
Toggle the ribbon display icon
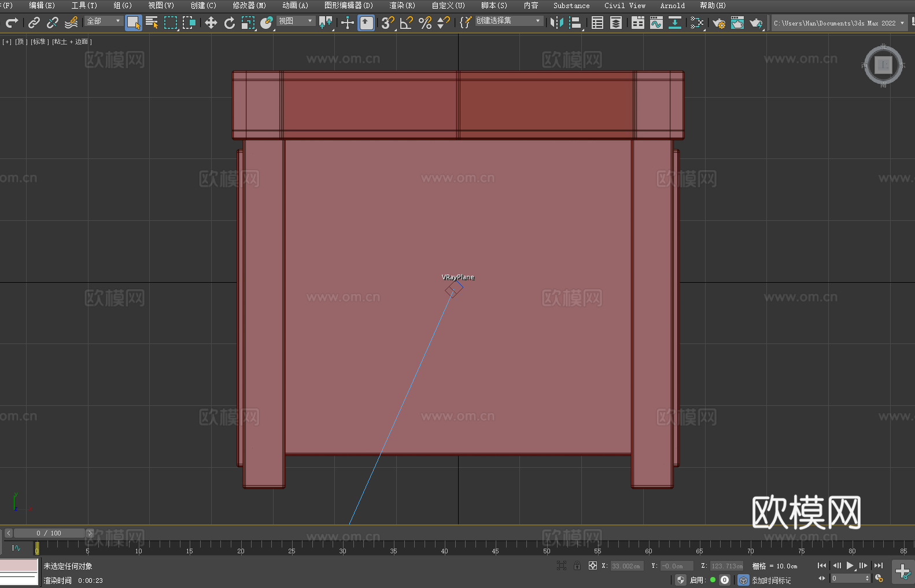[x=638, y=23]
